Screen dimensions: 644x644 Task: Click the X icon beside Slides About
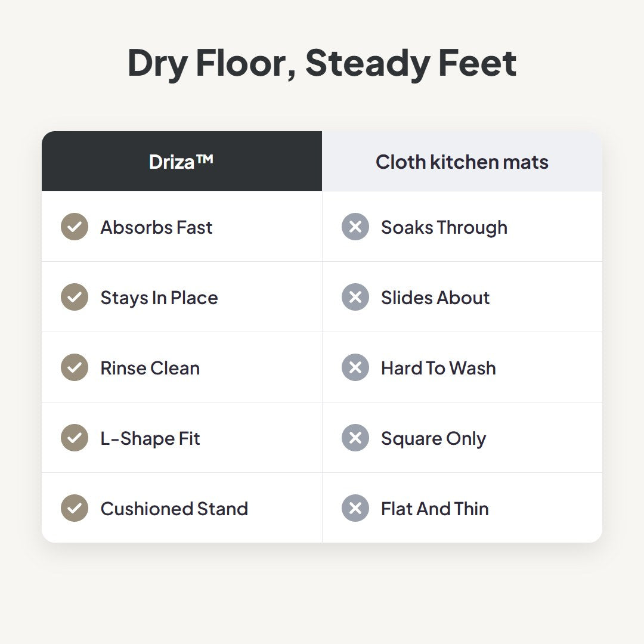click(355, 297)
